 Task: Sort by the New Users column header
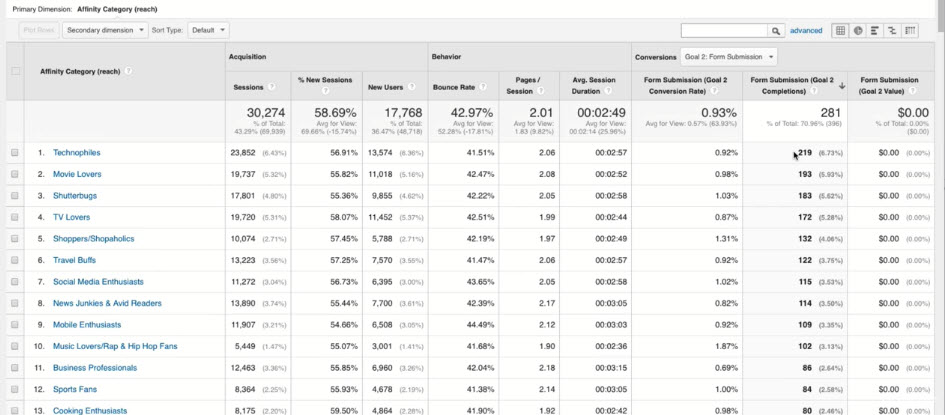(x=385, y=87)
